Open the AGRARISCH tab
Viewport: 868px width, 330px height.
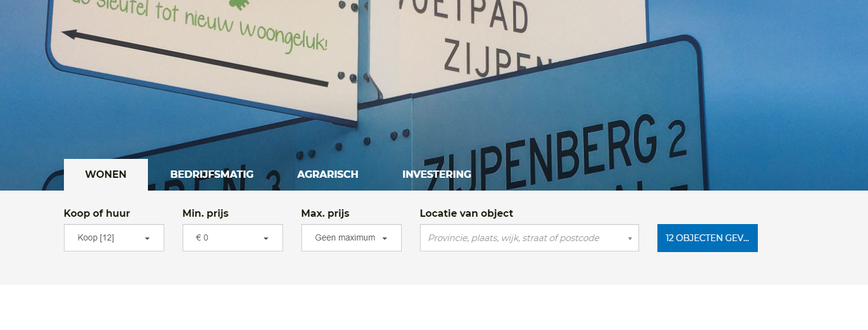click(327, 175)
